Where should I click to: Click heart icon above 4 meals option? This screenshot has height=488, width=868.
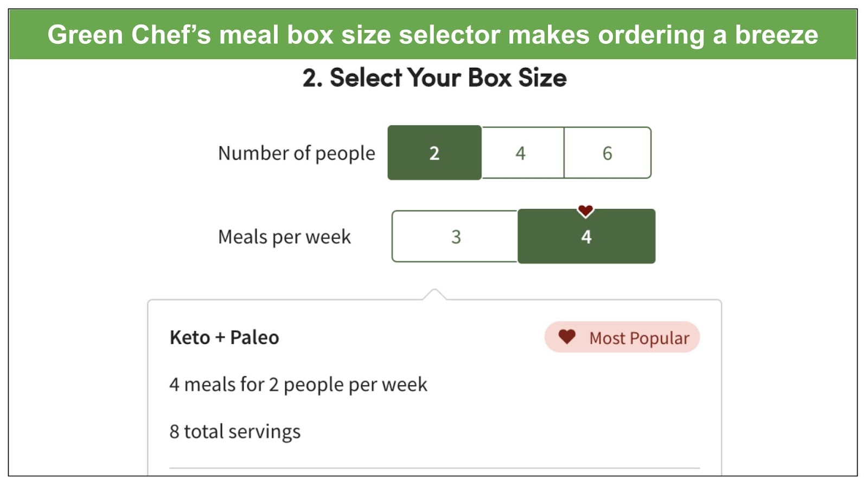click(x=585, y=210)
